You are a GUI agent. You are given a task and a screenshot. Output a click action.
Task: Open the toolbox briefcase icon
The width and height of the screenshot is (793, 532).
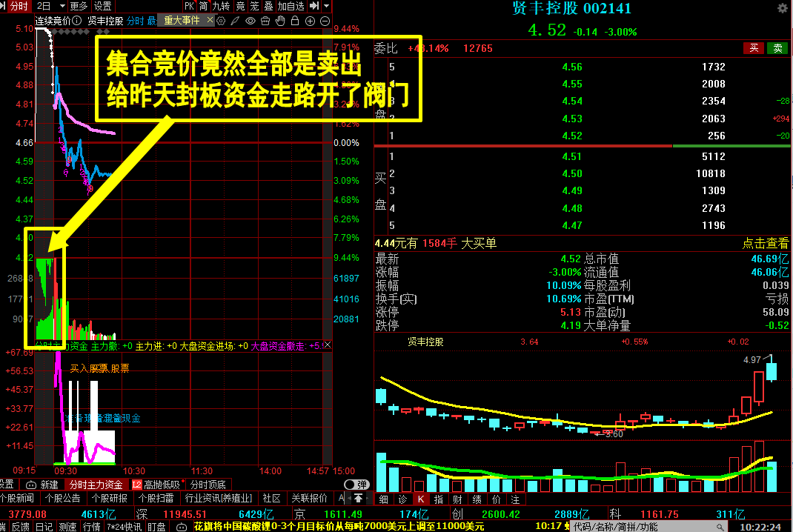coord(265,21)
